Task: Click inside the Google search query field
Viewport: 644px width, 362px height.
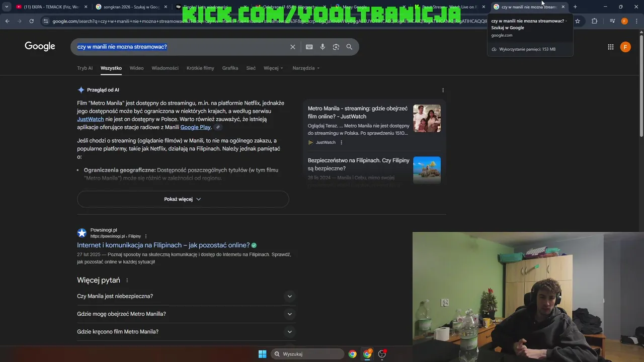Action: (x=181, y=47)
